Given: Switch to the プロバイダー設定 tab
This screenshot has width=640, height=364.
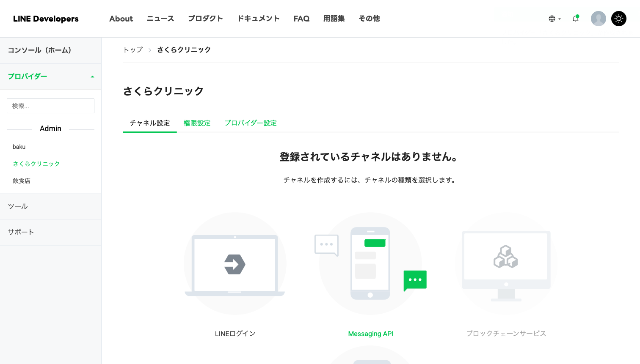Looking at the screenshot, I should point(251,123).
